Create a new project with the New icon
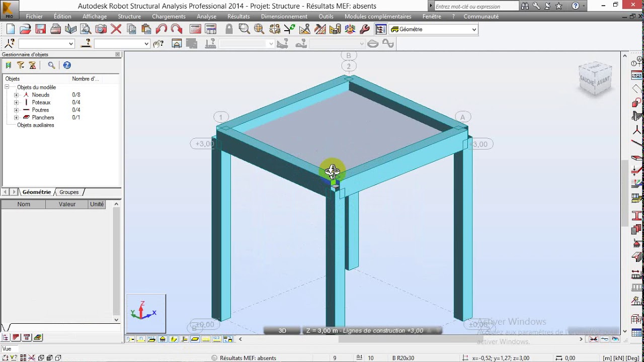644x362 pixels. pyautogui.click(x=10, y=29)
